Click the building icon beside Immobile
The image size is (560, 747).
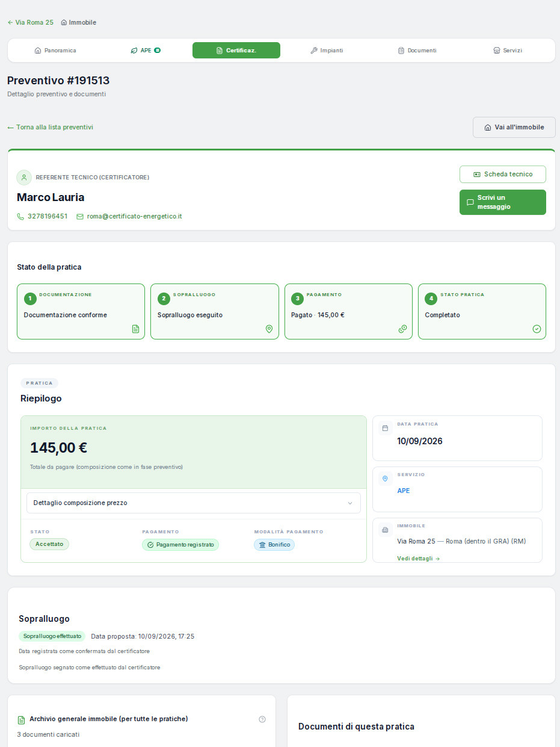point(385,530)
